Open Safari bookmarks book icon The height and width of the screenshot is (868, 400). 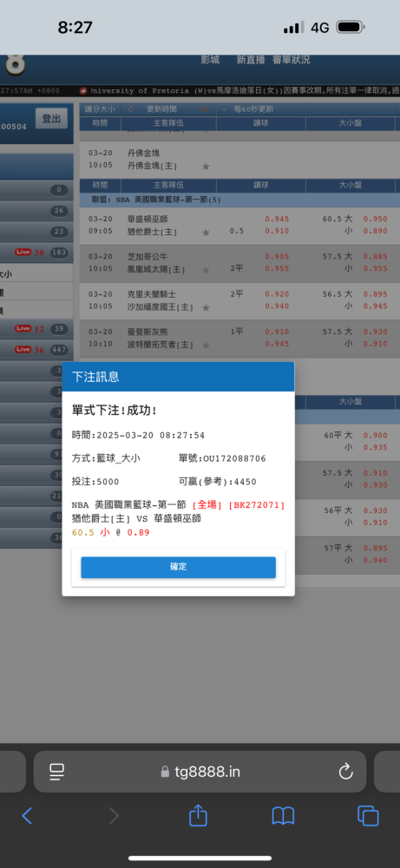pyautogui.click(x=283, y=815)
